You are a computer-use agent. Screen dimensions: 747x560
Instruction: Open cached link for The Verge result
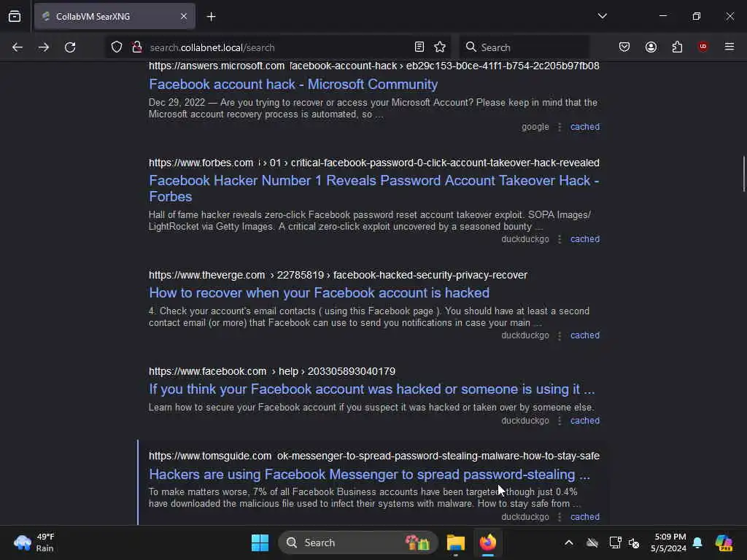click(x=585, y=335)
